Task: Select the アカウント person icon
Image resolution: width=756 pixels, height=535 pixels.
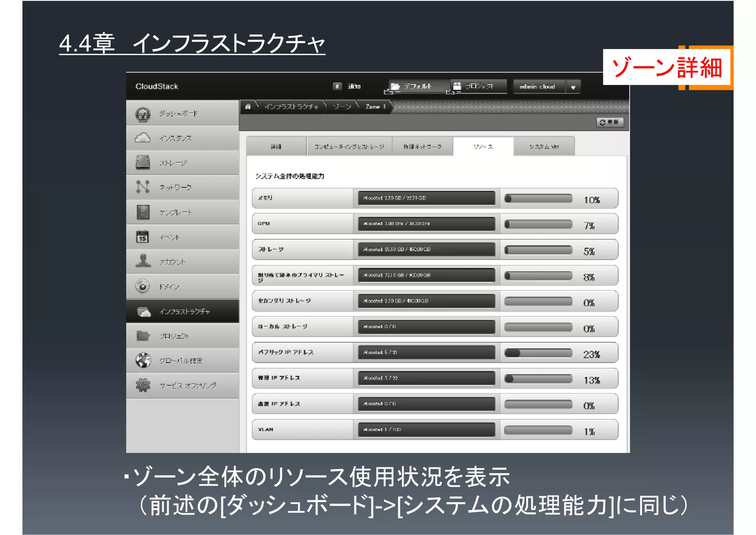Action: 143,261
